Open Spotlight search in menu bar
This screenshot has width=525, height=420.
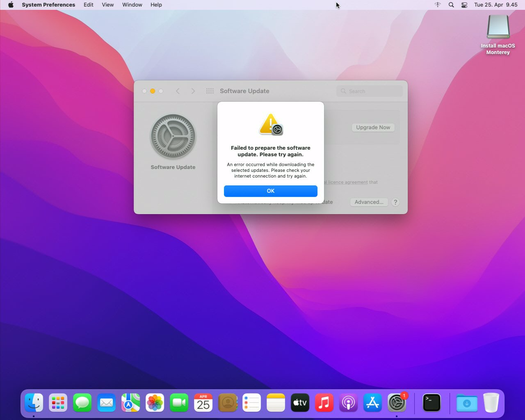451,5
